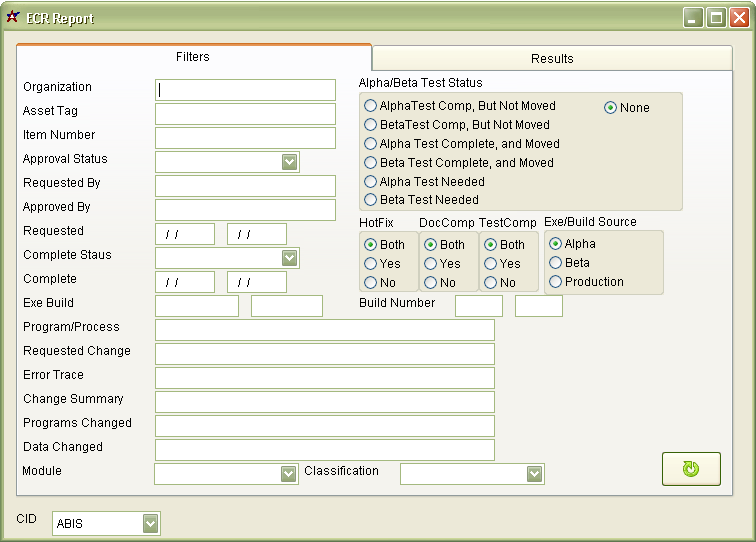Click the ECR Report title bar star icon

coord(13,17)
